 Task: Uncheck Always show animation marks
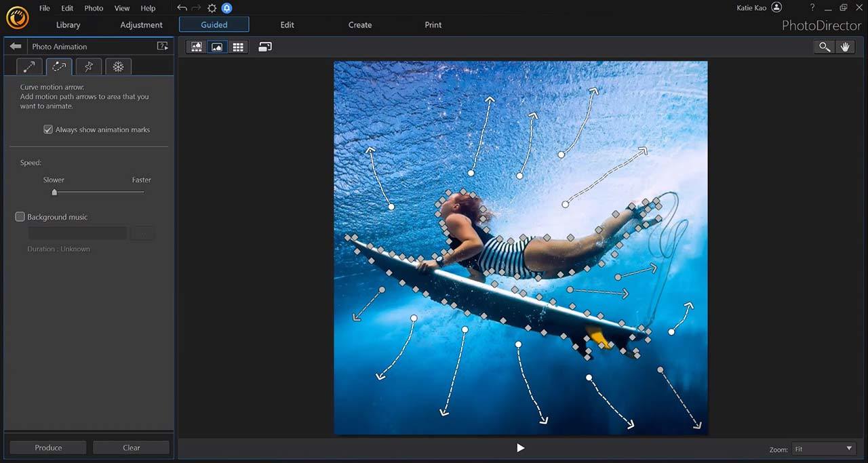pos(48,129)
